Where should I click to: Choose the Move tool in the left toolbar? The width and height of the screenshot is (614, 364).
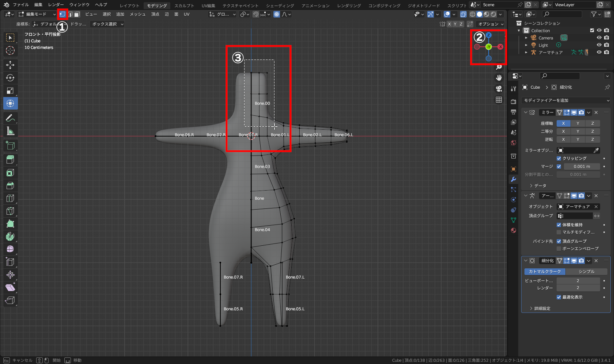pyautogui.click(x=10, y=65)
